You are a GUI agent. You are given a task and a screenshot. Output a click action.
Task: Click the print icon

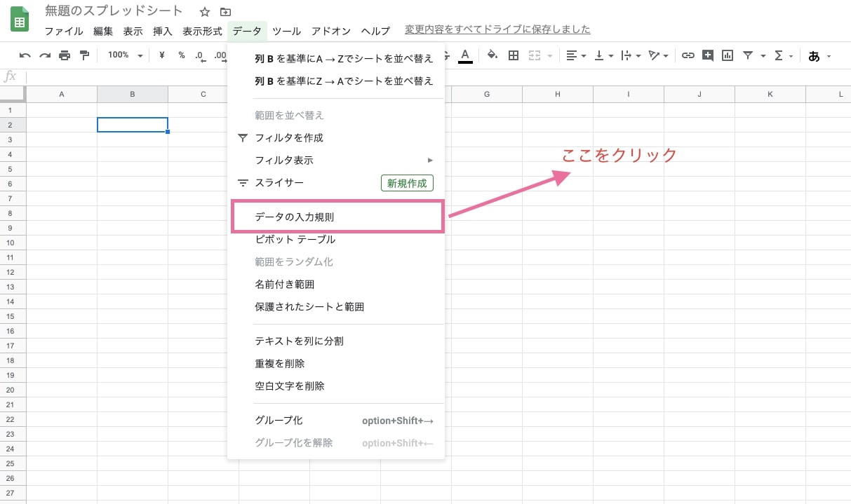65,55
